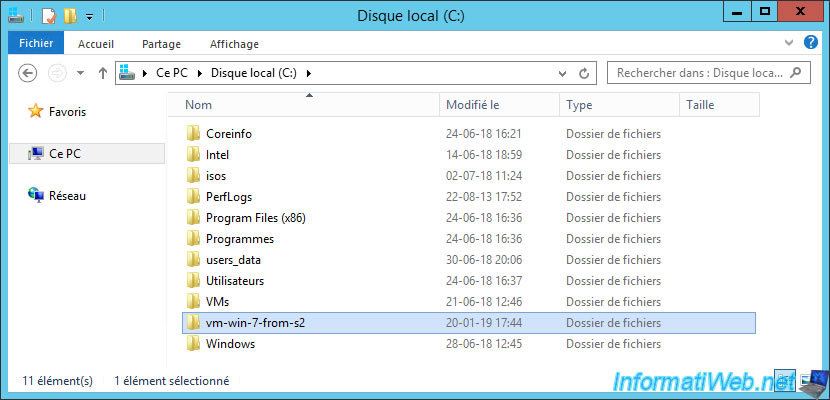Screen dimensions: 830x400
Task: Select Favoris in the navigation pane
Action: (x=67, y=112)
